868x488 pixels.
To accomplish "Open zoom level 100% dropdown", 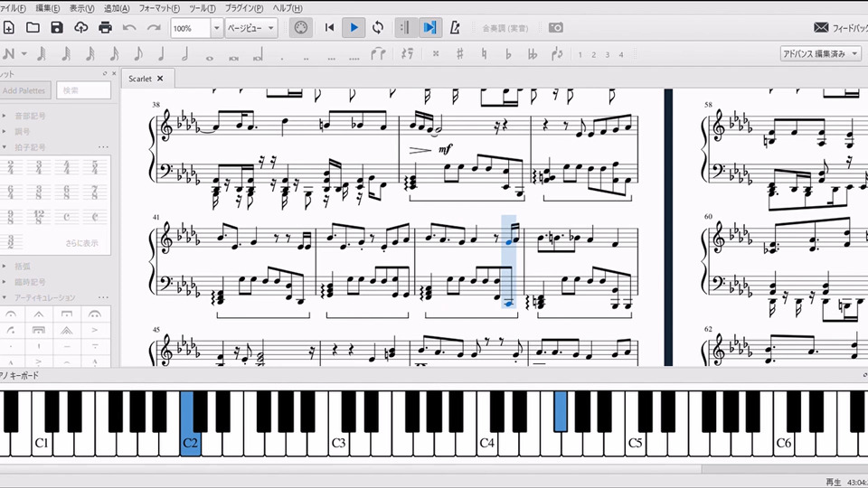I will pos(216,28).
